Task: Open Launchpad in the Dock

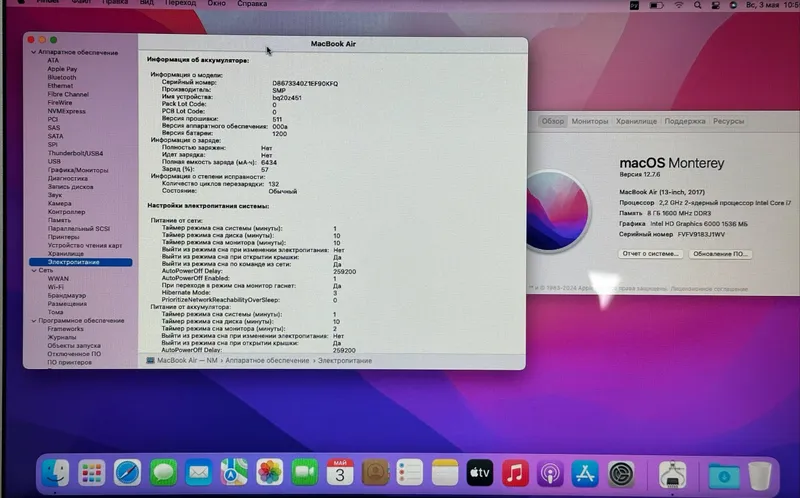Action: (x=92, y=473)
